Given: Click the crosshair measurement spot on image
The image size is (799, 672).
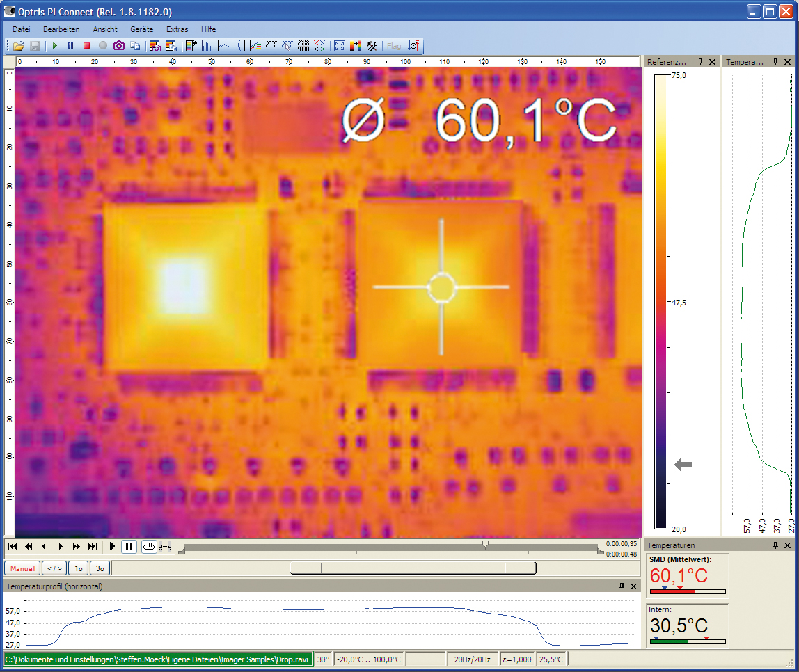Looking at the screenshot, I should click(441, 287).
